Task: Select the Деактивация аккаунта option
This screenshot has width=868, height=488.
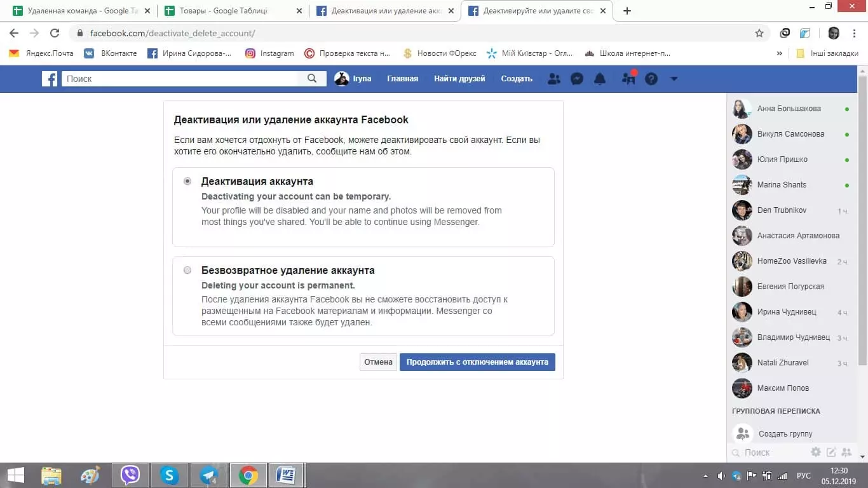Action: (187, 181)
